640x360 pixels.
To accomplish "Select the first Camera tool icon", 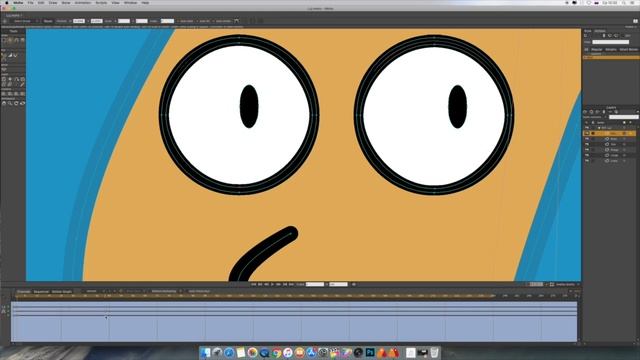I will [x=4, y=93].
